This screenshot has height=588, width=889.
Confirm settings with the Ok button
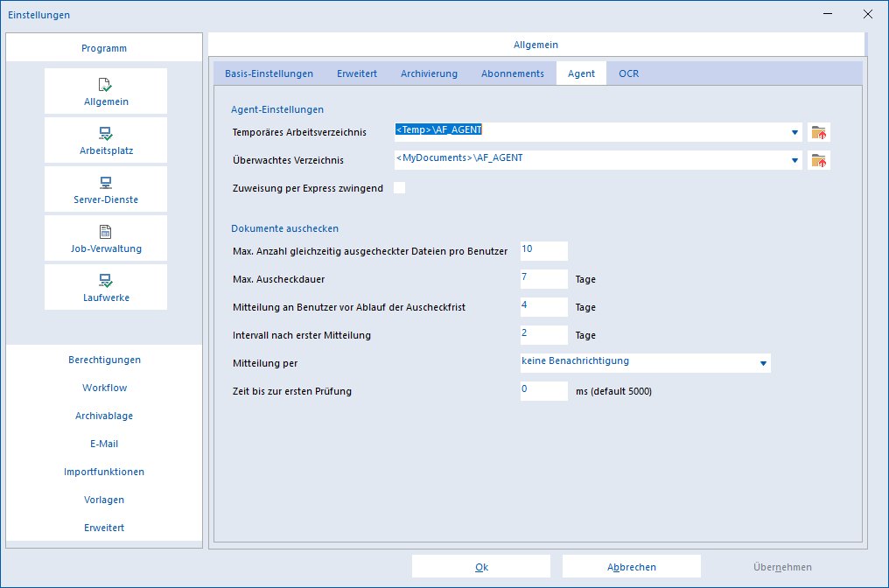point(481,566)
